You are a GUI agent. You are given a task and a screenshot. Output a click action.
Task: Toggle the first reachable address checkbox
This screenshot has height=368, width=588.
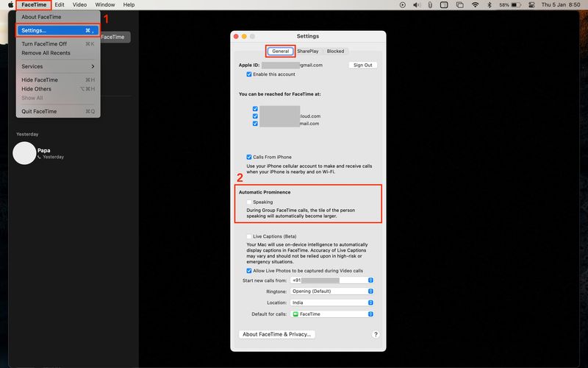click(x=255, y=109)
